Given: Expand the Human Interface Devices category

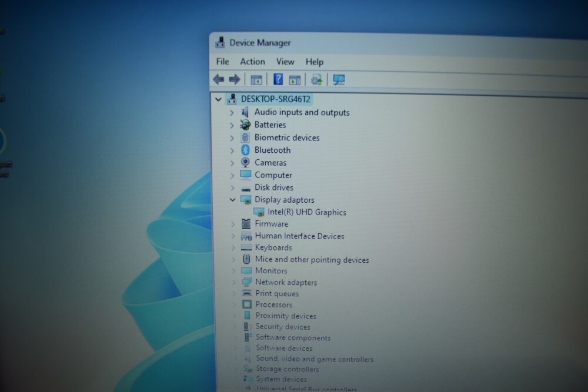Looking at the screenshot, I should tap(233, 236).
